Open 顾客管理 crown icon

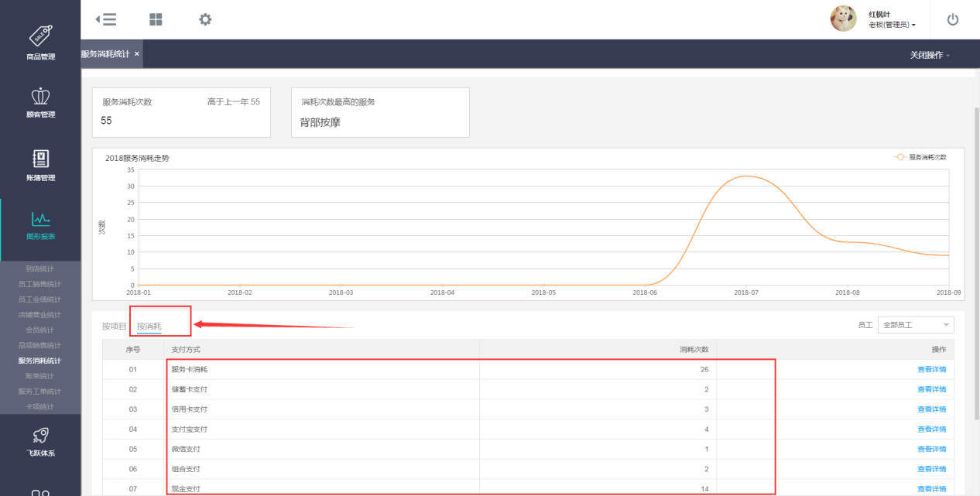pyautogui.click(x=40, y=96)
